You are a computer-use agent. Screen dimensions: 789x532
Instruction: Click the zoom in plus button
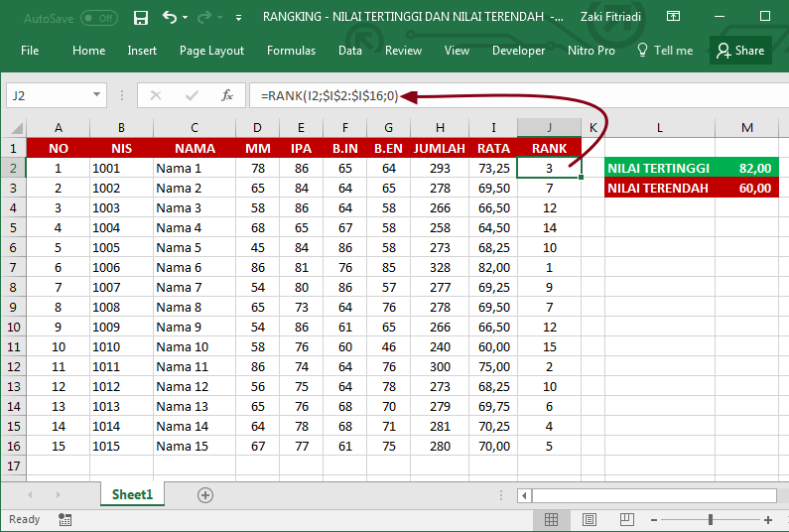[x=768, y=519]
